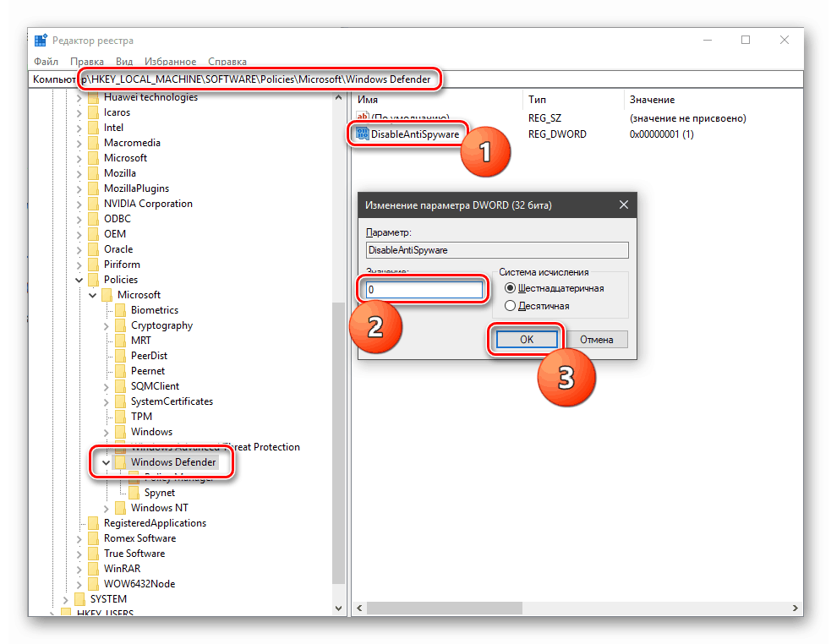Click the MRT folder icon
The height and width of the screenshot is (644, 831).
click(x=120, y=341)
